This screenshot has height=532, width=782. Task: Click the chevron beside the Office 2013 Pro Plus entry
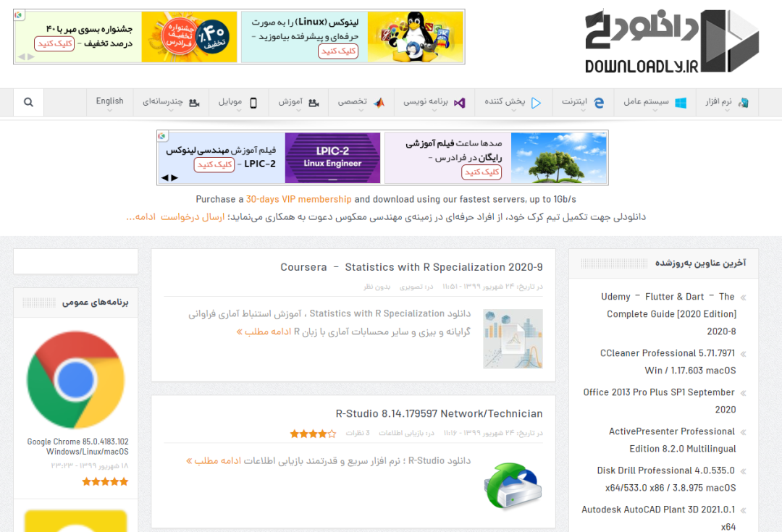point(743,393)
